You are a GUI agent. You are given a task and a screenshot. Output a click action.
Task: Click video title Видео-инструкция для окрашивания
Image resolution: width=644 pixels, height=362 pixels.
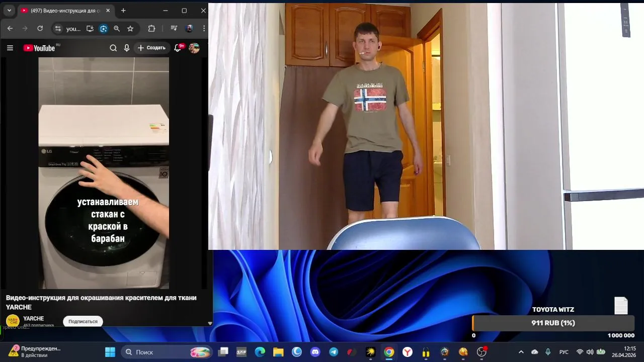101,302
